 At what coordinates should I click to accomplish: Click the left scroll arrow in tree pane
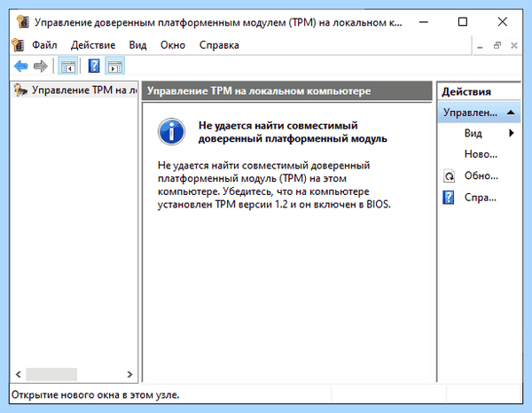tap(19, 374)
